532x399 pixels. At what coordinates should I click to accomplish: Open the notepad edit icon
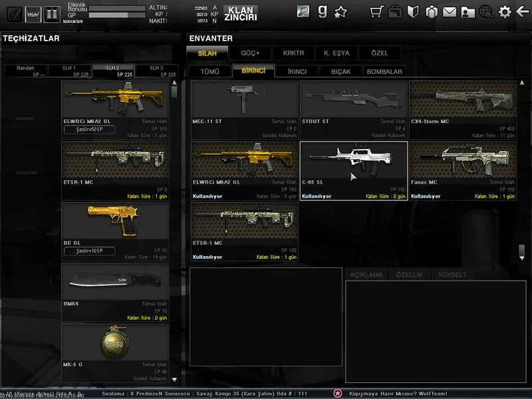click(x=15, y=14)
